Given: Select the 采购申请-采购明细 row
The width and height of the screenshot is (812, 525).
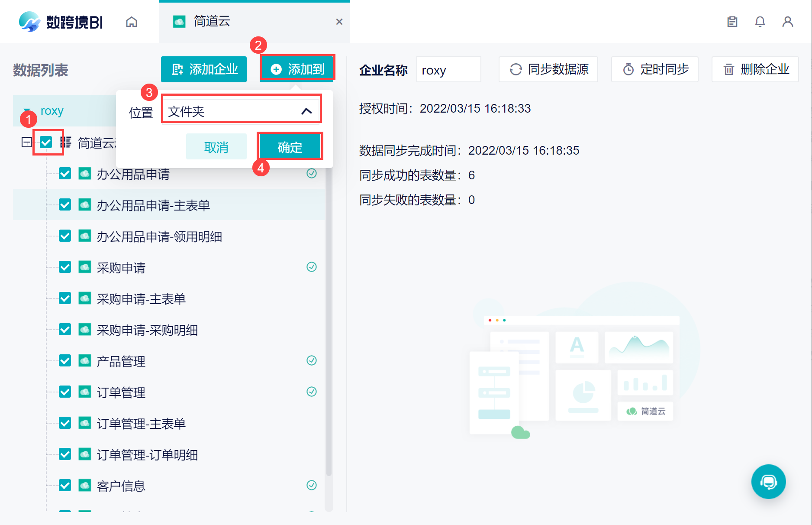Looking at the screenshot, I should tap(169, 330).
